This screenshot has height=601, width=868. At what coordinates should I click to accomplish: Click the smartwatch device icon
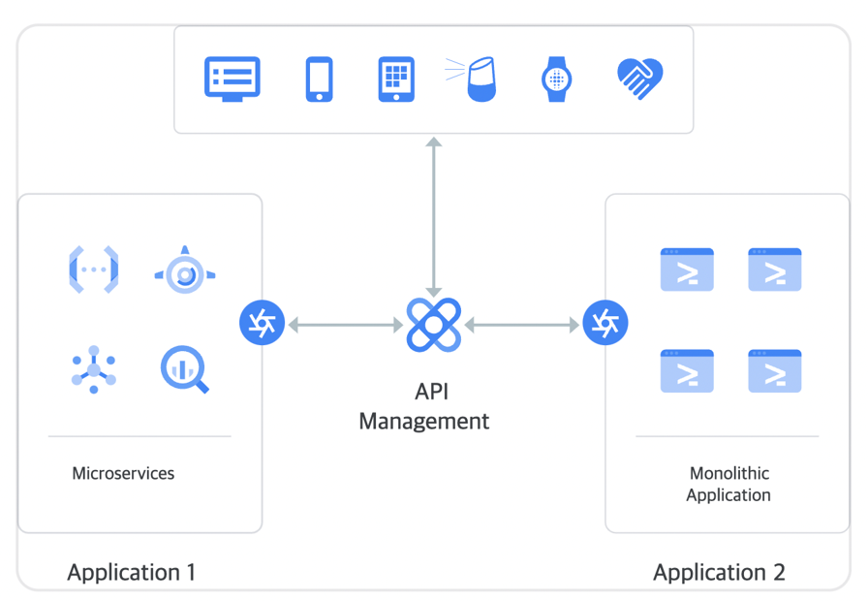[x=556, y=79]
